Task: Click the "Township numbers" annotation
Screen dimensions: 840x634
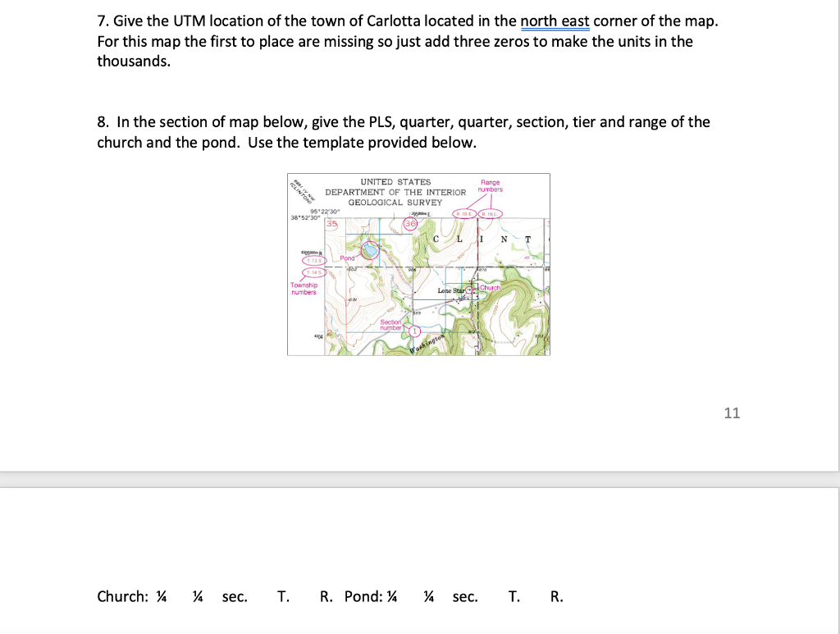Action: point(304,288)
